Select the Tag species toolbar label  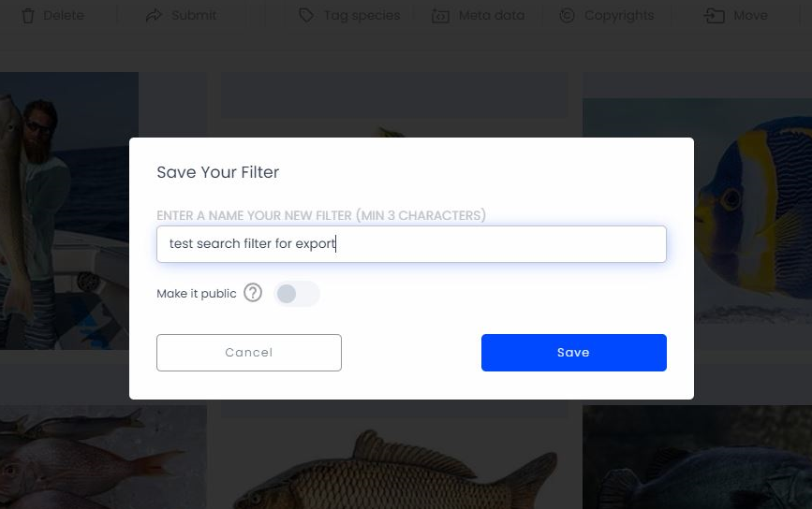362,16
